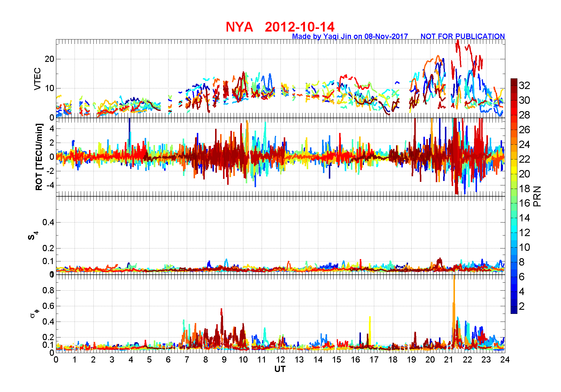Click the sigma phi y-axis tick label 0.6
This screenshot has height=392, width=561.
coord(48,306)
